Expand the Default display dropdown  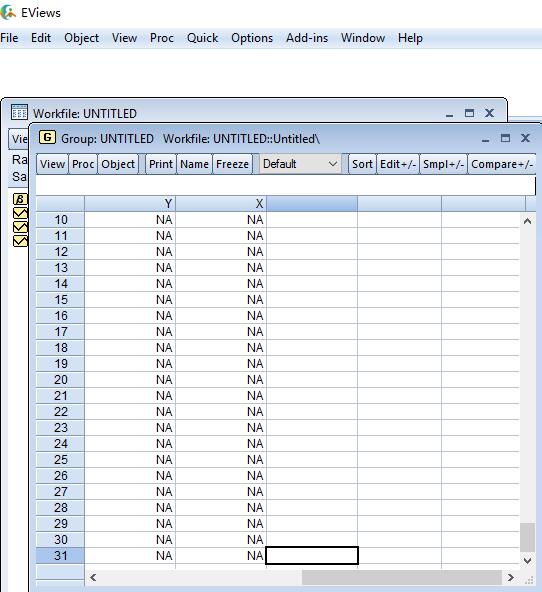point(300,164)
